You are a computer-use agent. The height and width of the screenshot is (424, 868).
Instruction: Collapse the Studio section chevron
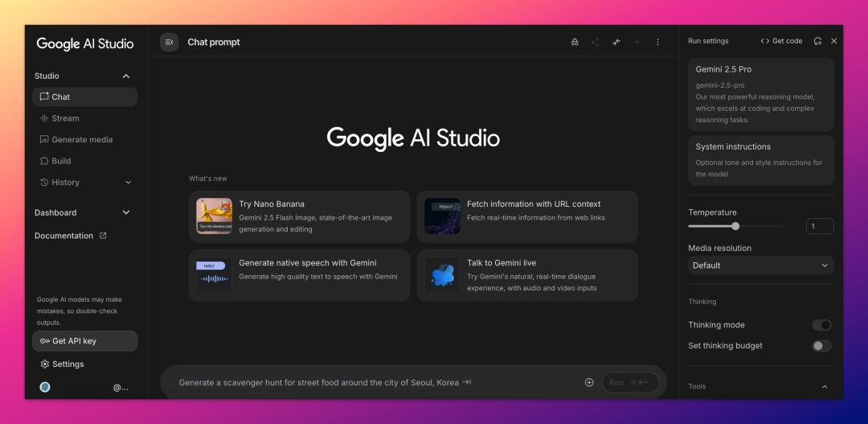click(125, 76)
